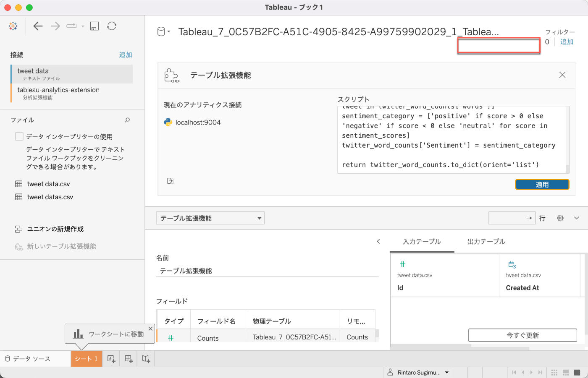Click the 適用 button
This screenshot has height=378, width=588.
click(x=542, y=185)
